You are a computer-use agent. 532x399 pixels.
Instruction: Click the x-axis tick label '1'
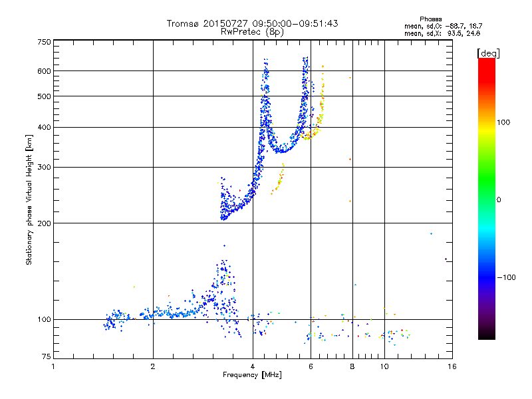tap(53, 366)
